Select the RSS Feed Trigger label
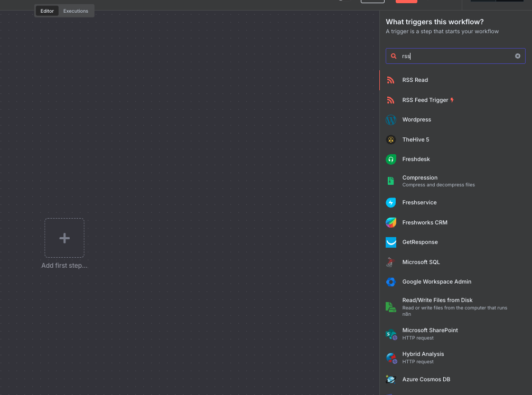The width and height of the screenshot is (532, 395). tap(425, 100)
